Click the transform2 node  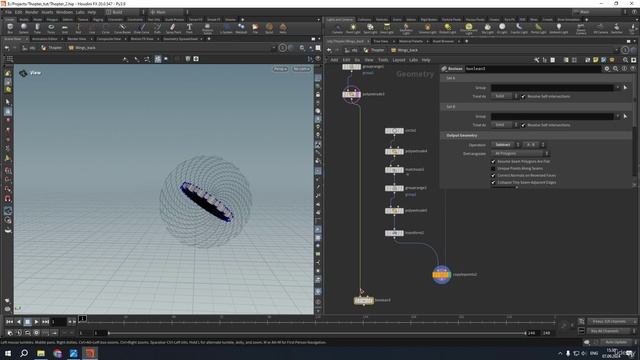click(x=394, y=233)
